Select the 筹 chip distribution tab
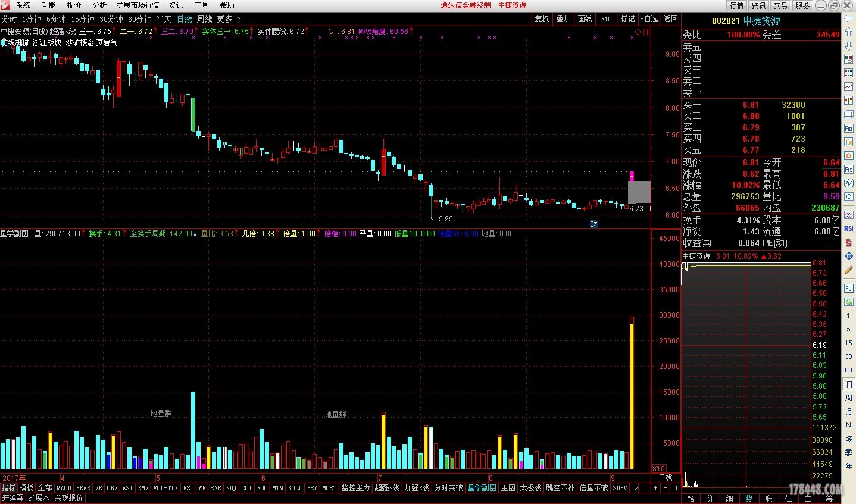This screenshot has width=856, height=504. tap(829, 499)
